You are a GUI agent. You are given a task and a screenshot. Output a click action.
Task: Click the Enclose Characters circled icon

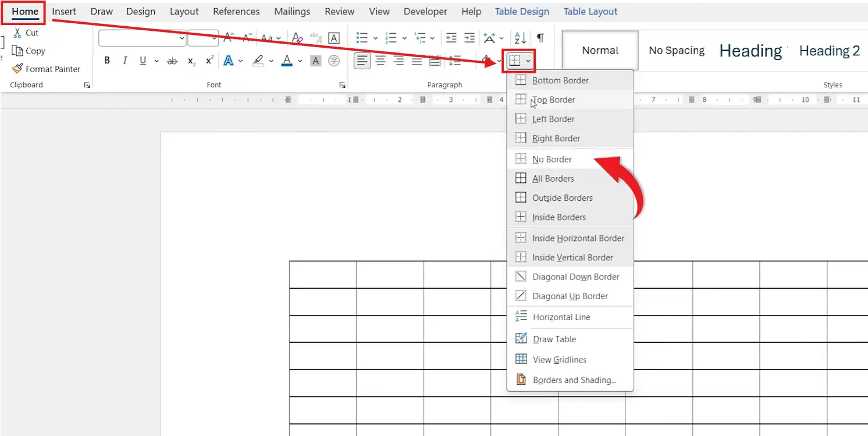[x=334, y=61]
